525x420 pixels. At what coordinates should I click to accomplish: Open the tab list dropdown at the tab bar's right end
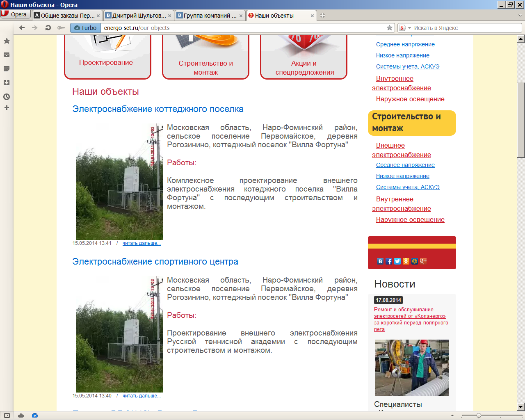[x=520, y=16]
